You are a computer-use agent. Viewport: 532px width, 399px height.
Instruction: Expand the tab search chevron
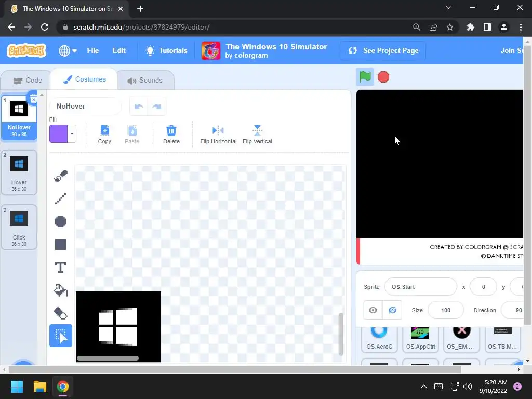click(448, 7)
